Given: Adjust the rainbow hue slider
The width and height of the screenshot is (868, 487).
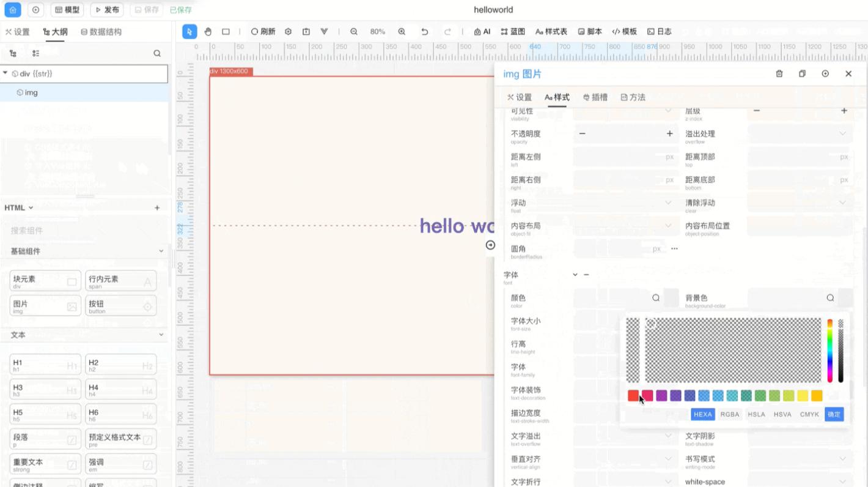Looking at the screenshot, I should [x=830, y=351].
